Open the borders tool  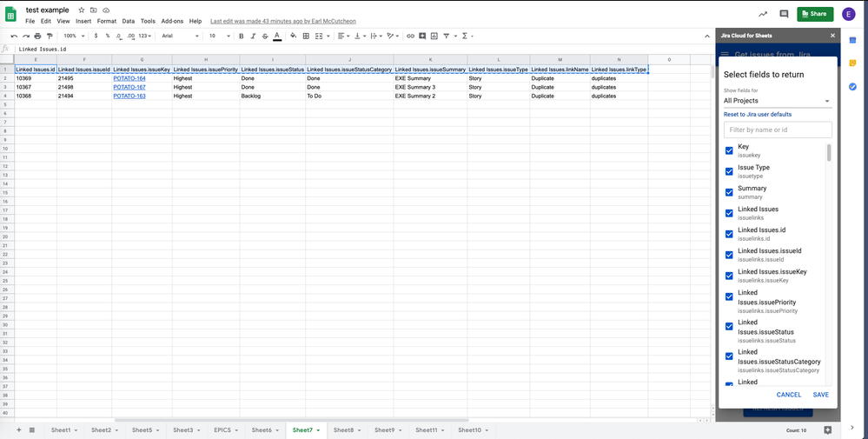(306, 36)
